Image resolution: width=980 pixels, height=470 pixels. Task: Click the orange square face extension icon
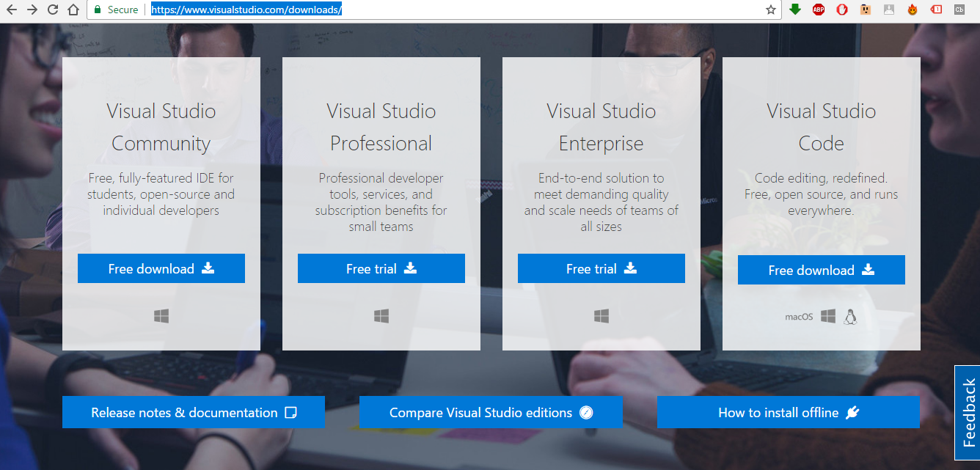(866, 10)
